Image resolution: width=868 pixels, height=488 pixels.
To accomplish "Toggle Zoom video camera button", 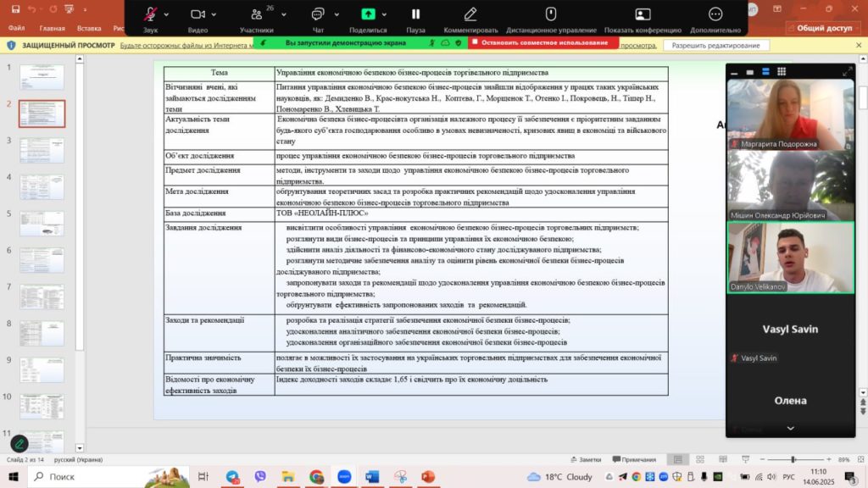I will coord(198,14).
